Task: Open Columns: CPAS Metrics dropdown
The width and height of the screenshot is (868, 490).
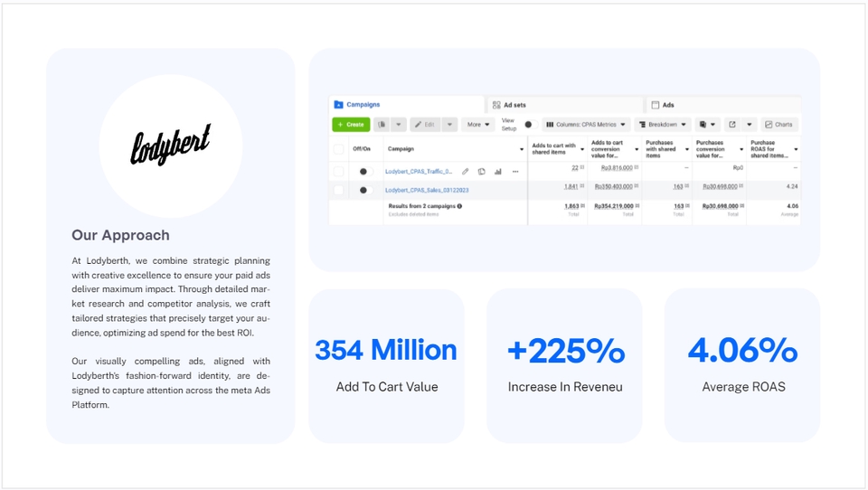Action: pyautogui.click(x=586, y=125)
